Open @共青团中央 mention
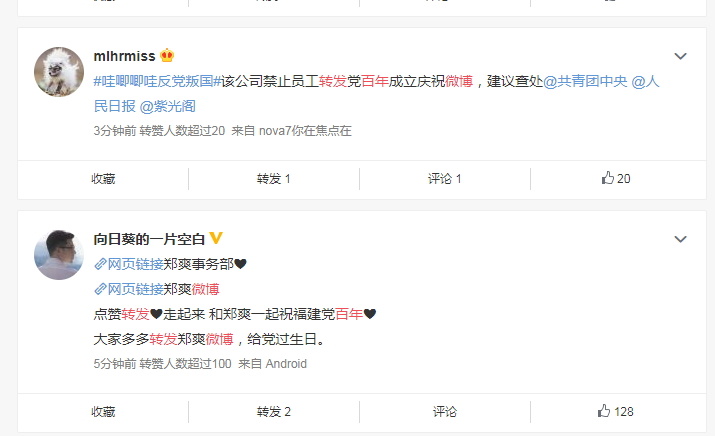 click(585, 82)
